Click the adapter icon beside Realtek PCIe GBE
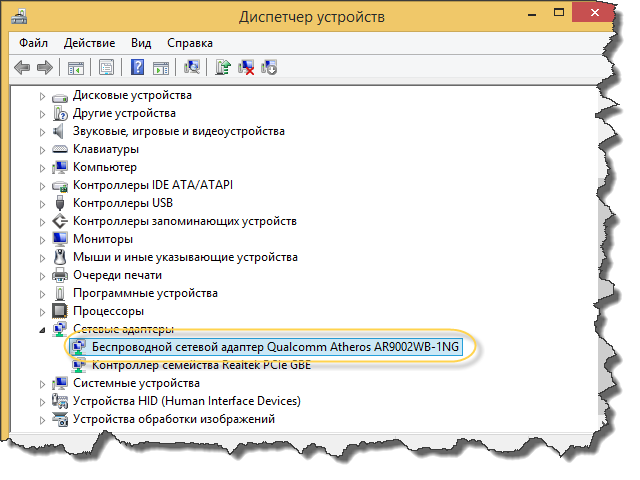The width and height of the screenshot is (640, 480). [78, 364]
